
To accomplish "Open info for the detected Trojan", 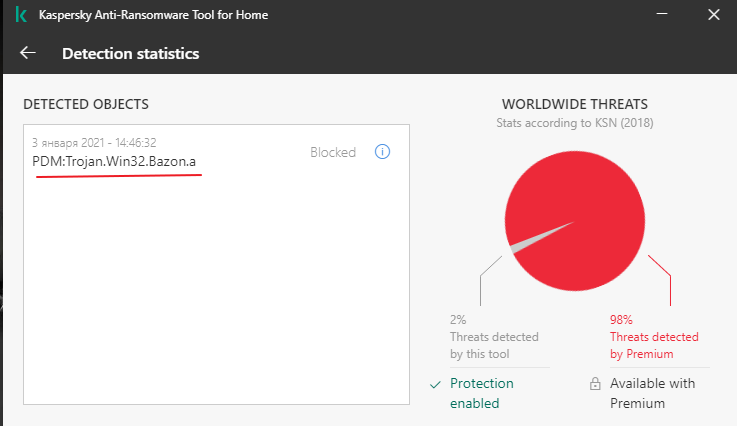I will pyautogui.click(x=382, y=152).
